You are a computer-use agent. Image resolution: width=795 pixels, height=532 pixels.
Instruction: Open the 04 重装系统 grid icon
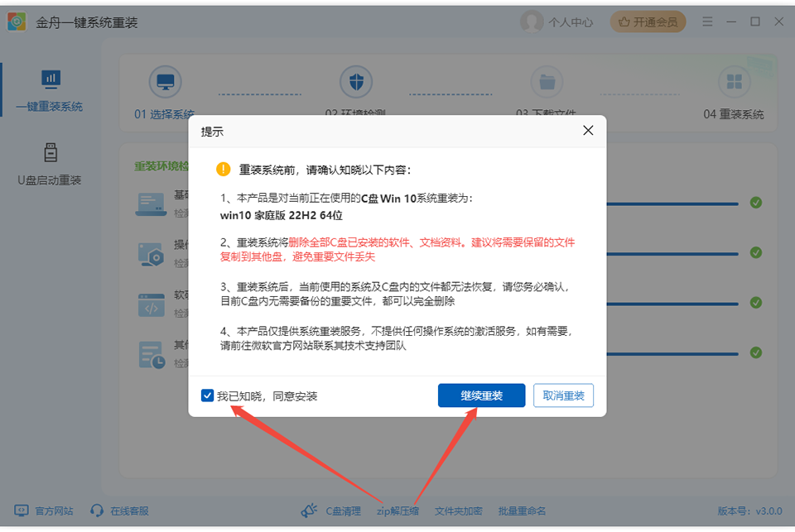(x=734, y=81)
